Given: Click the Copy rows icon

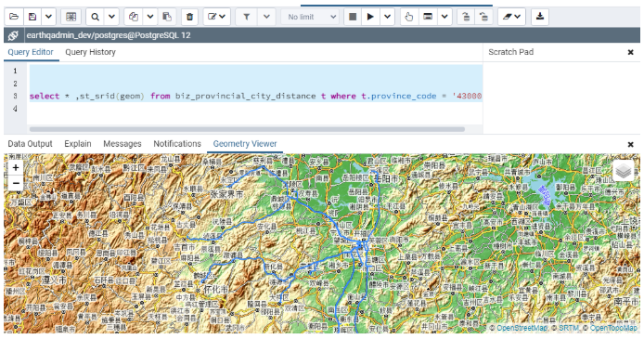Looking at the screenshot, I should point(133,17).
